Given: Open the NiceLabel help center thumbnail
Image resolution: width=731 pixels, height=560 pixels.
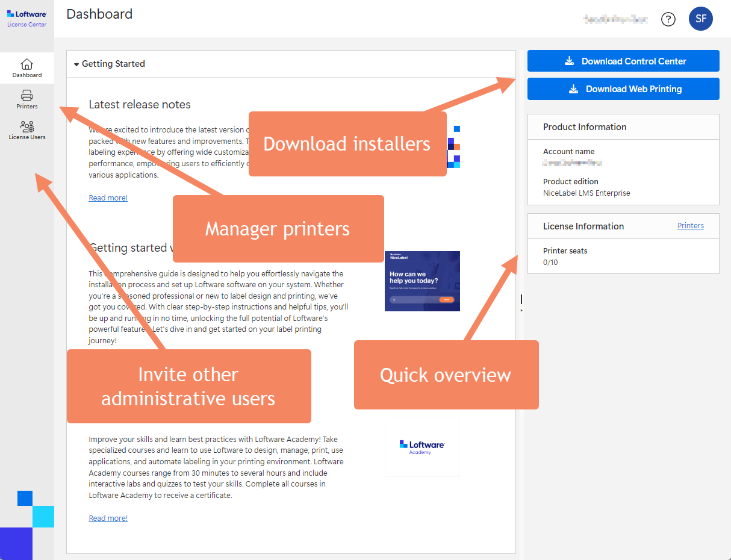Looking at the screenshot, I should [x=422, y=281].
